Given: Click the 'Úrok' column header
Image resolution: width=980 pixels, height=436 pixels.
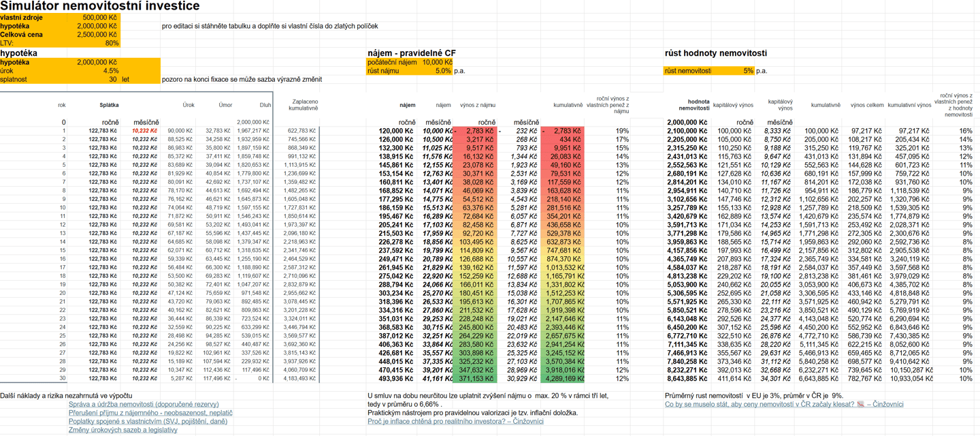Looking at the screenshot, I should pyautogui.click(x=189, y=106).
